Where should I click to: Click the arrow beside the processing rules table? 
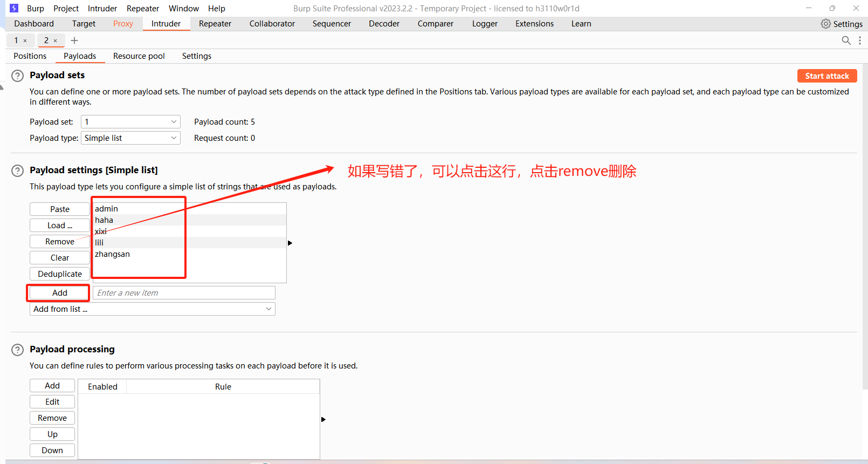pos(323,419)
